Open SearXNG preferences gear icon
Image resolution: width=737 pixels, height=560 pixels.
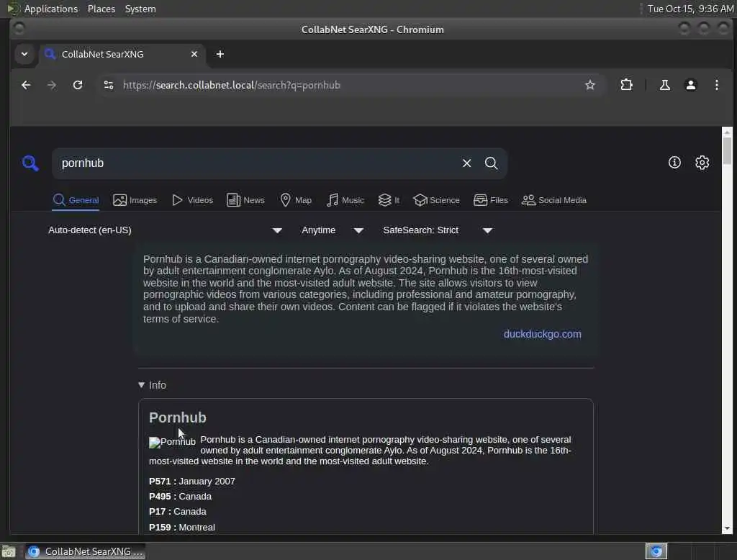(702, 163)
